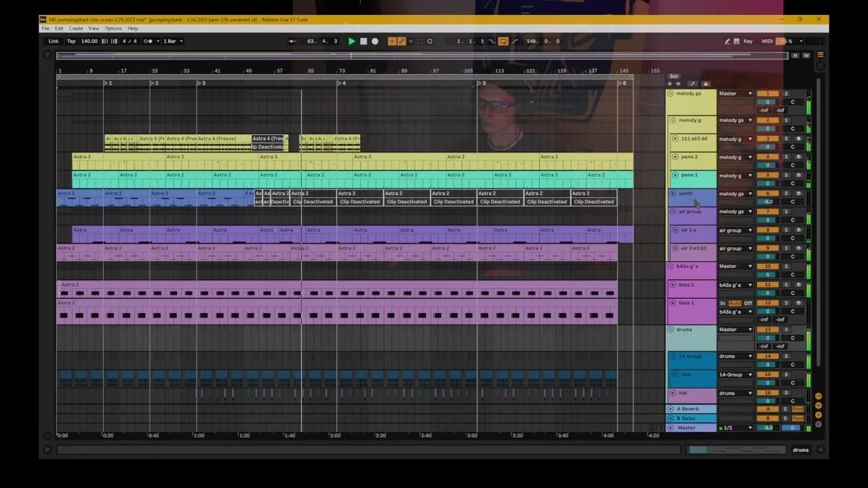Unfold the peno 2 track
The height and width of the screenshot is (488, 868).
tap(675, 157)
